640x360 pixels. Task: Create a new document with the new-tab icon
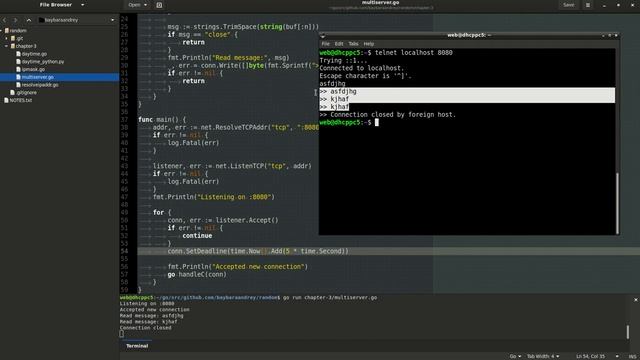159,5
